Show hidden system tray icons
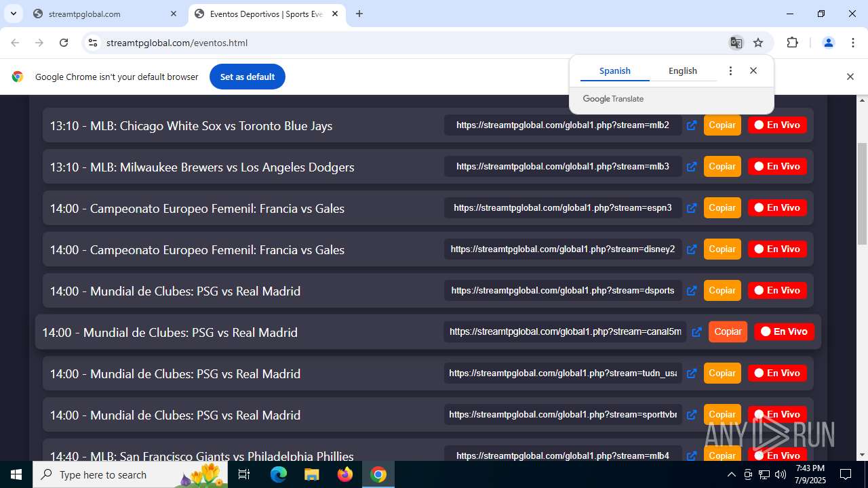This screenshot has width=868, height=488. coord(731,474)
